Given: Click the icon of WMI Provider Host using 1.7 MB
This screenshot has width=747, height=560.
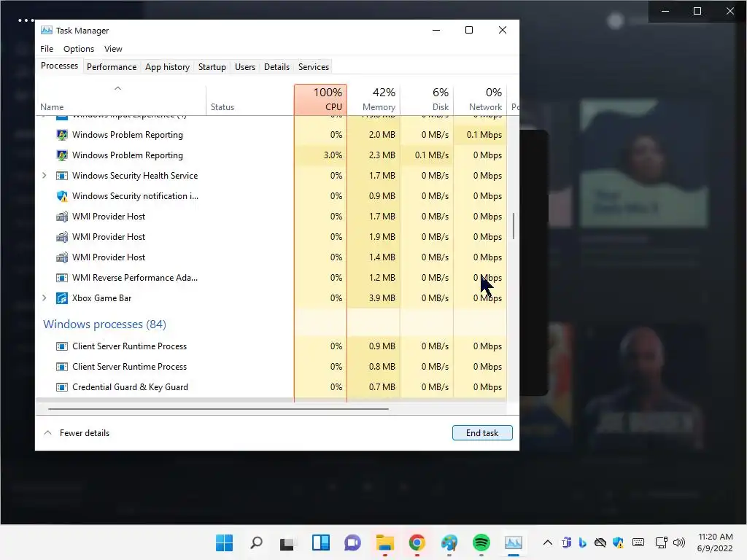Looking at the screenshot, I should (x=62, y=217).
